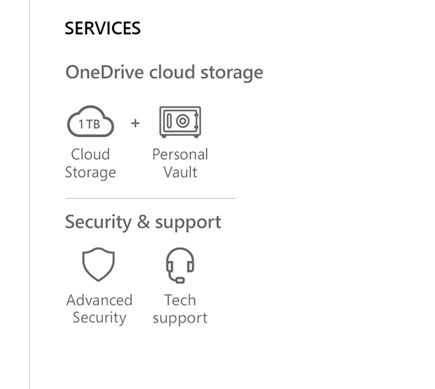The width and height of the screenshot is (435, 389).
Task: Click the safe dial on vault icon
Action: click(x=183, y=121)
